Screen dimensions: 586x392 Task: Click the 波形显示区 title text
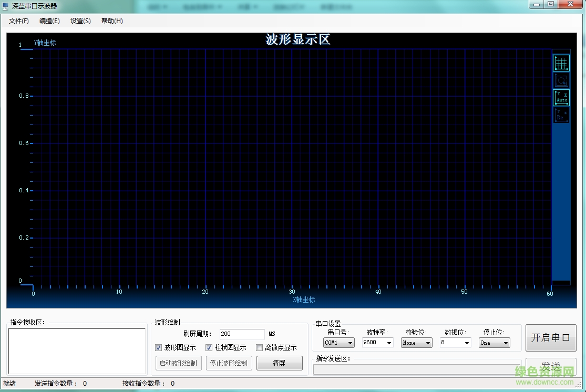coord(298,39)
